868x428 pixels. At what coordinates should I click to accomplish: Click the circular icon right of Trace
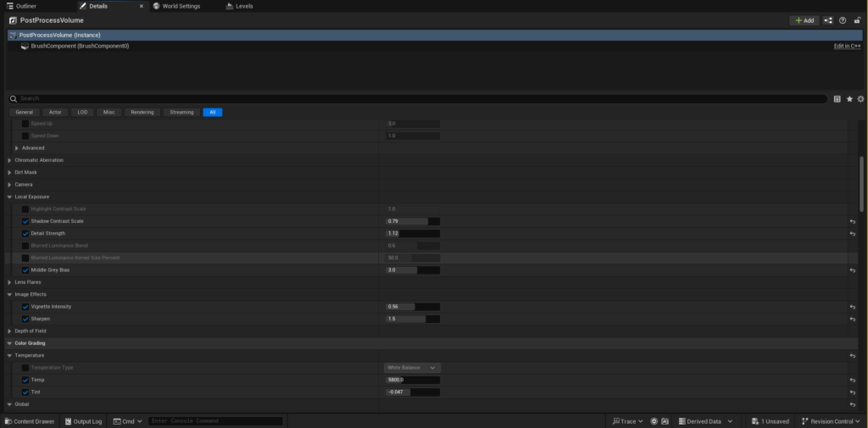pos(654,421)
